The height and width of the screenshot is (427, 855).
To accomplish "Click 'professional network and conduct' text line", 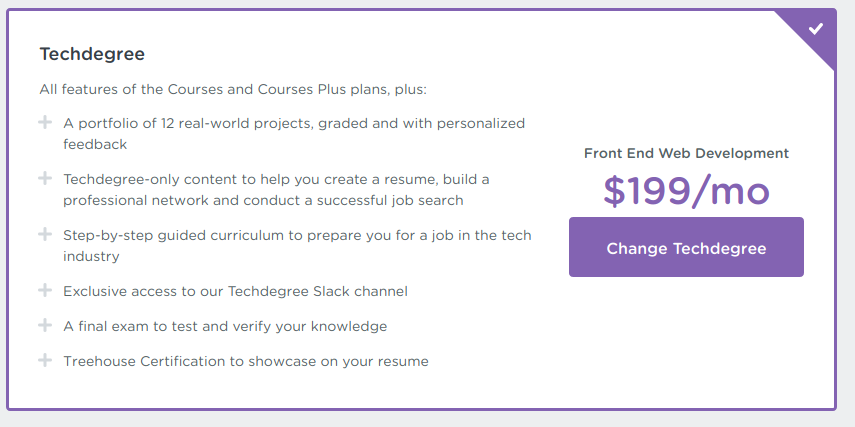I will [263, 201].
